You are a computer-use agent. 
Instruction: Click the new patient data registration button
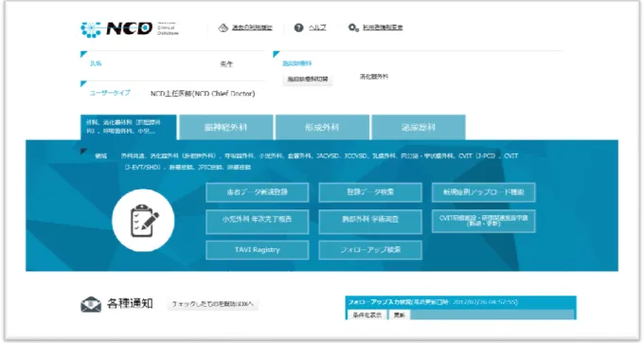257,192
